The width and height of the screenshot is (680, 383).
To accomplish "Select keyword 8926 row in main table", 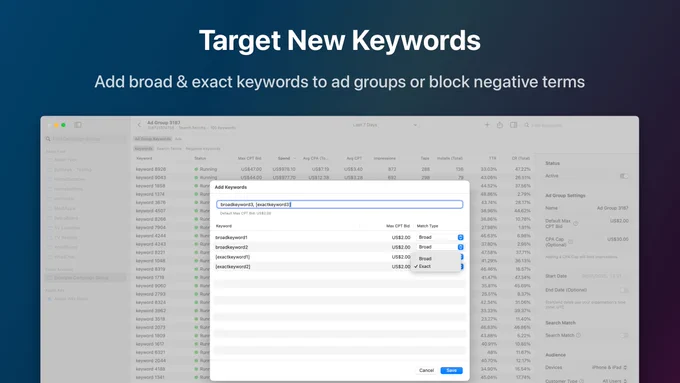I will tap(333, 169).
